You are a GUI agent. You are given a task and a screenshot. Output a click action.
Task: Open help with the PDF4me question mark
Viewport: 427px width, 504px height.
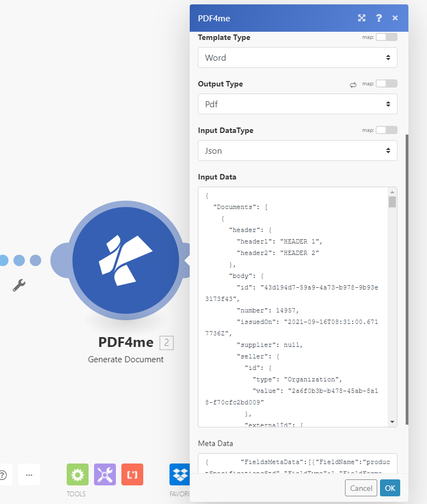click(x=378, y=18)
